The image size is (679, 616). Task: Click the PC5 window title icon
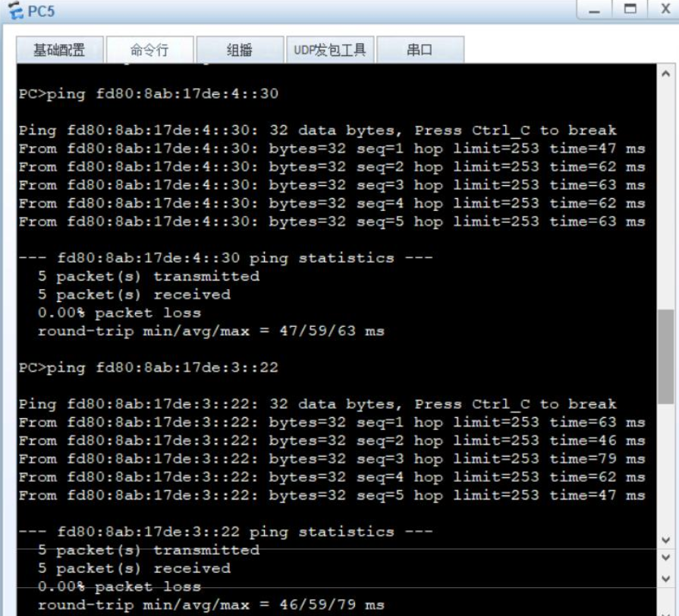(x=16, y=10)
